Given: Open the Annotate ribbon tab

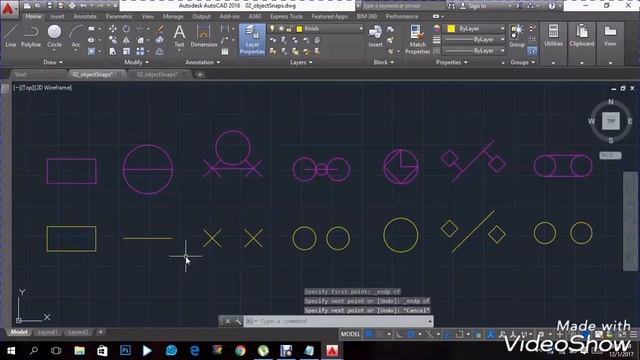Looking at the screenshot, I should [x=84, y=16].
